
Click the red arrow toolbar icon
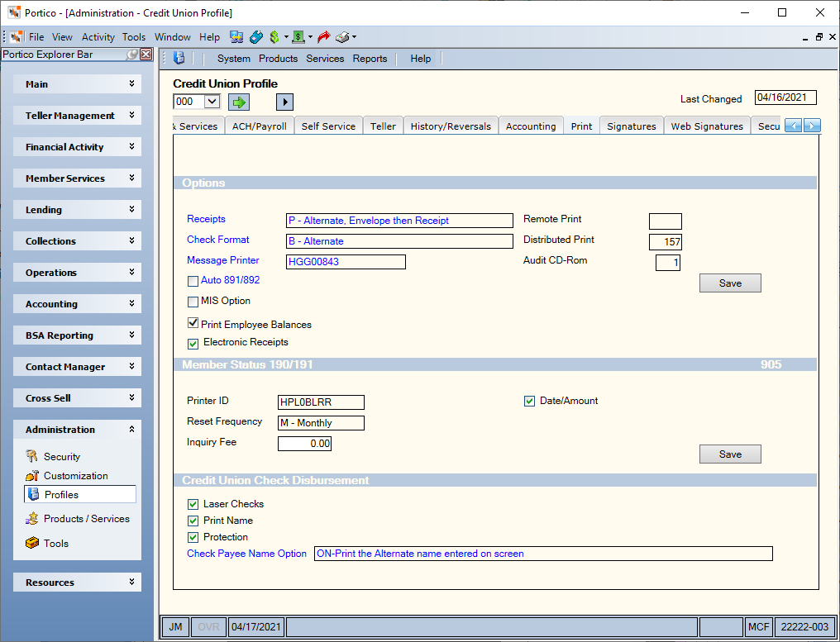click(x=323, y=37)
